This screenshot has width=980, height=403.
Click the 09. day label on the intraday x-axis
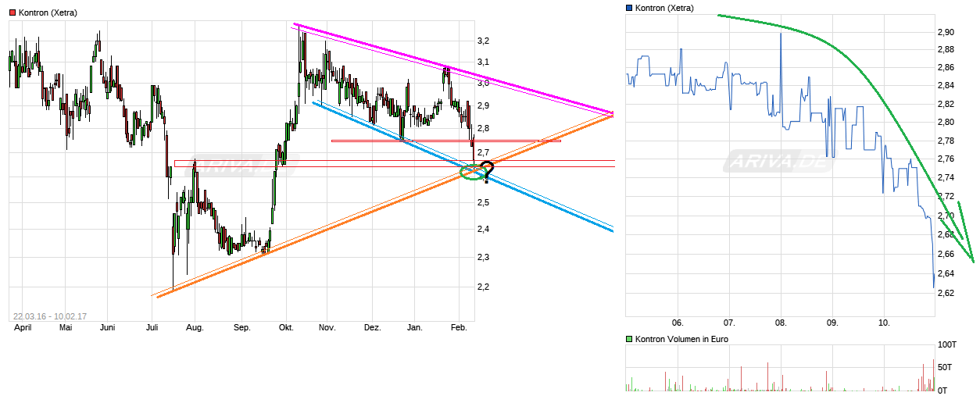(832, 322)
